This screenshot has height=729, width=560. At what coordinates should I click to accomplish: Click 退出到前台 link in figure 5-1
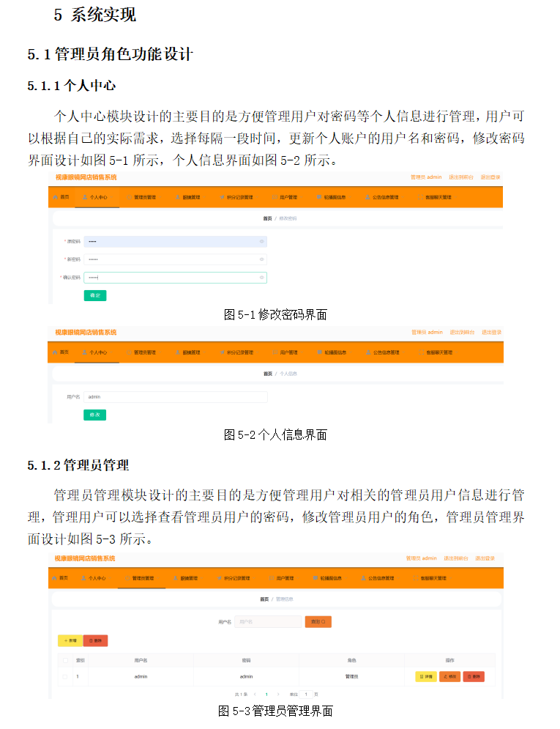tap(461, 177)
